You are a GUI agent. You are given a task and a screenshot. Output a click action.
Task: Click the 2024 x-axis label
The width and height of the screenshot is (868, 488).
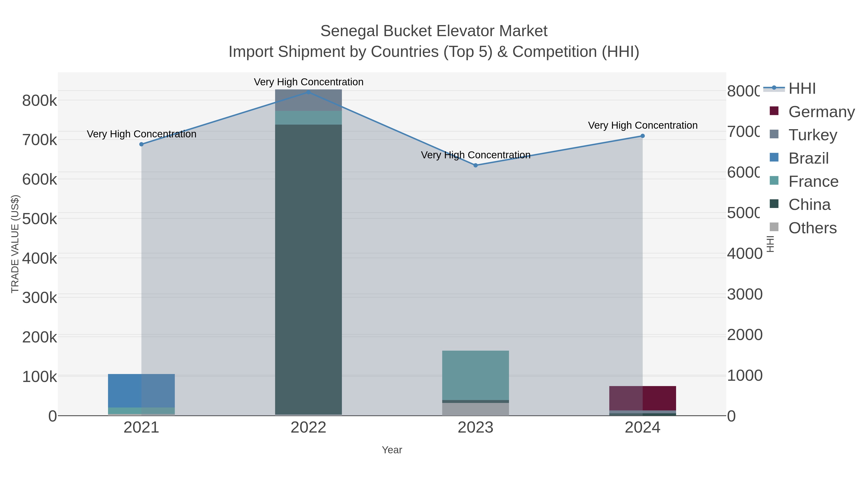tap(643, 428)
